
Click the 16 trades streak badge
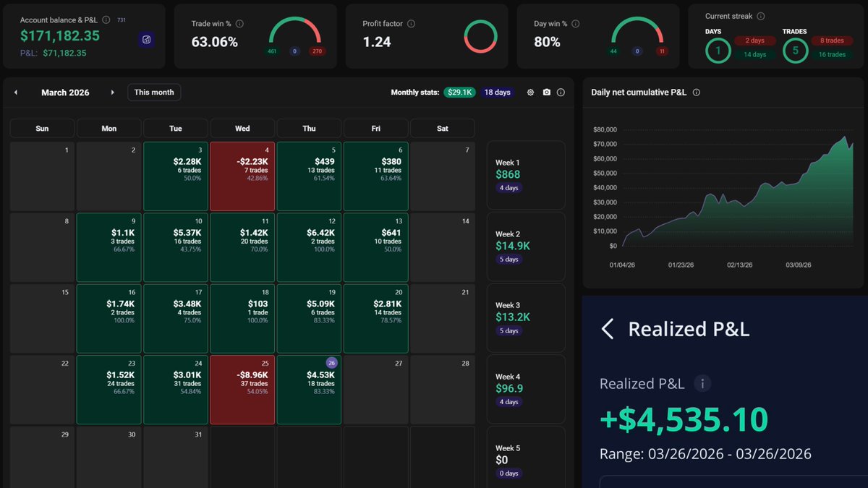[x=831, y=54]
